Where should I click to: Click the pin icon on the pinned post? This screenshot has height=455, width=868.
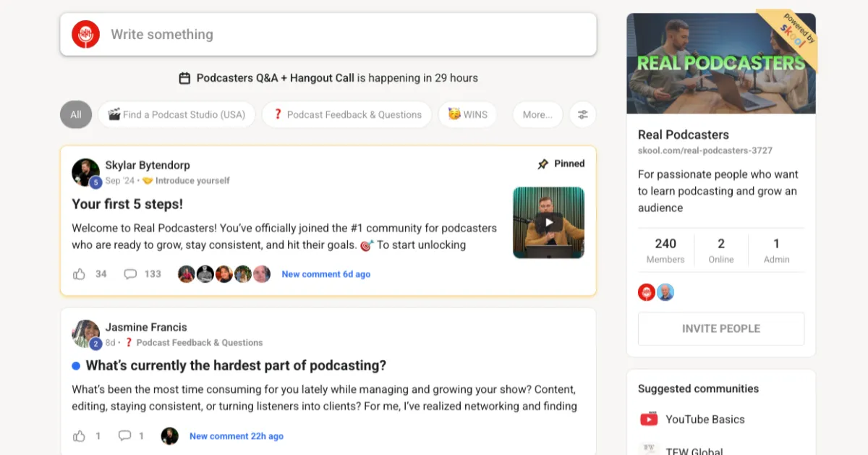(x=542, y=164)
